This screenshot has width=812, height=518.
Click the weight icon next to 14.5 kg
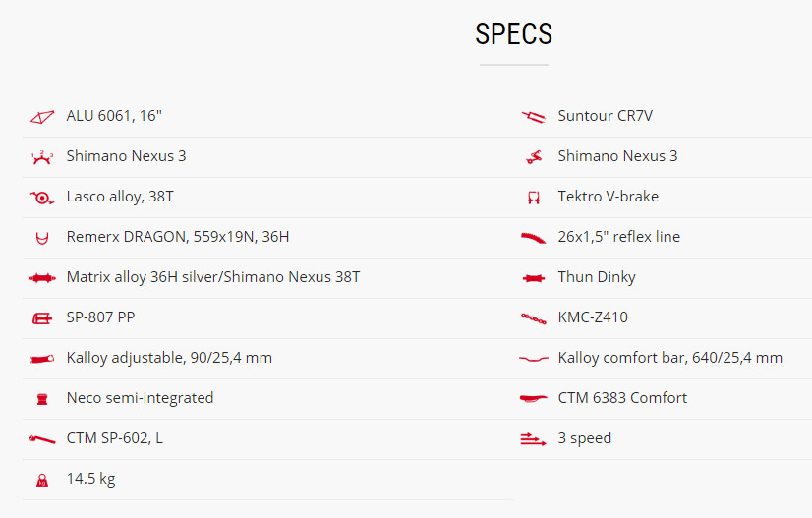(x=42, y=481)
